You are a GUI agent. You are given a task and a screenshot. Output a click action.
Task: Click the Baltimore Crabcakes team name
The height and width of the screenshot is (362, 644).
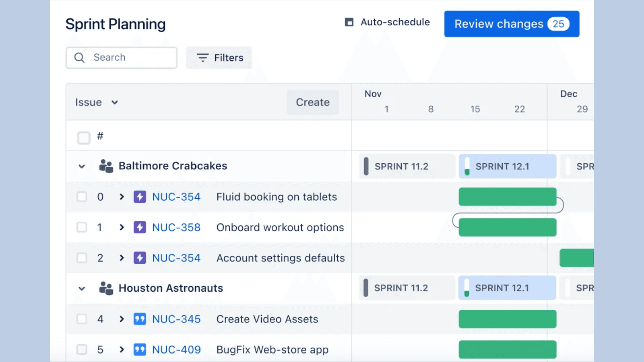click(173, 166)
